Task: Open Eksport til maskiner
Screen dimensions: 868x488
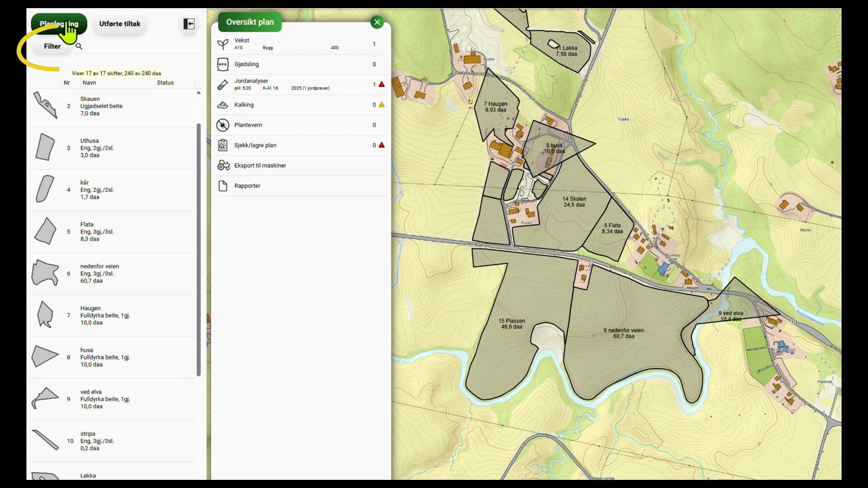Action: (301, 165)
